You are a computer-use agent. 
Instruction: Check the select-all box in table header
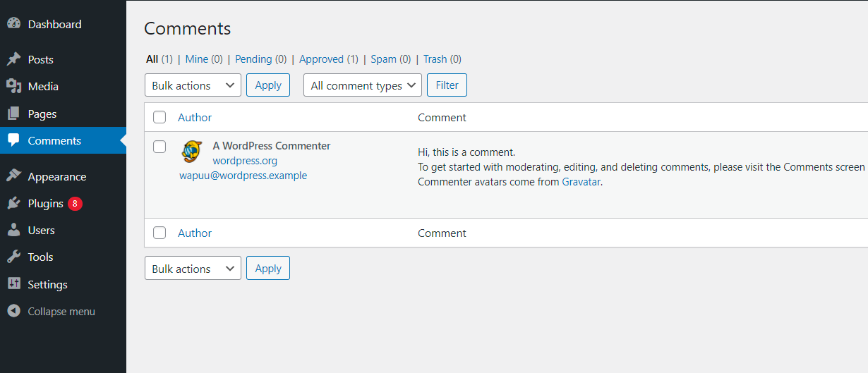159,117
